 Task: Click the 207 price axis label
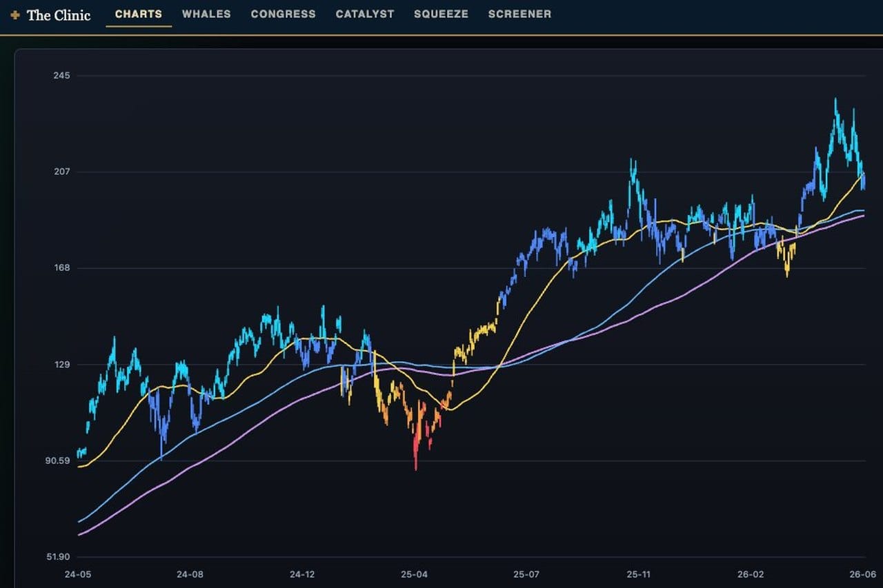pos(61,172)
